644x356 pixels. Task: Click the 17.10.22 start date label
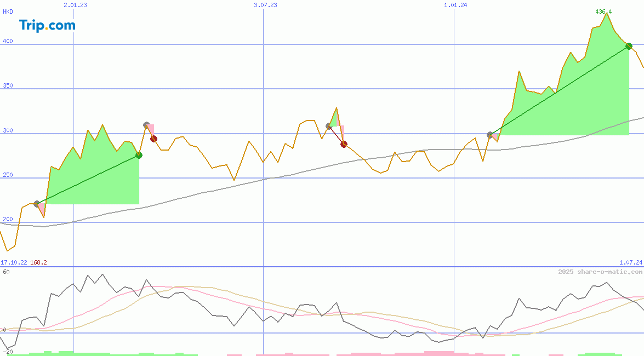click(14, 263)
